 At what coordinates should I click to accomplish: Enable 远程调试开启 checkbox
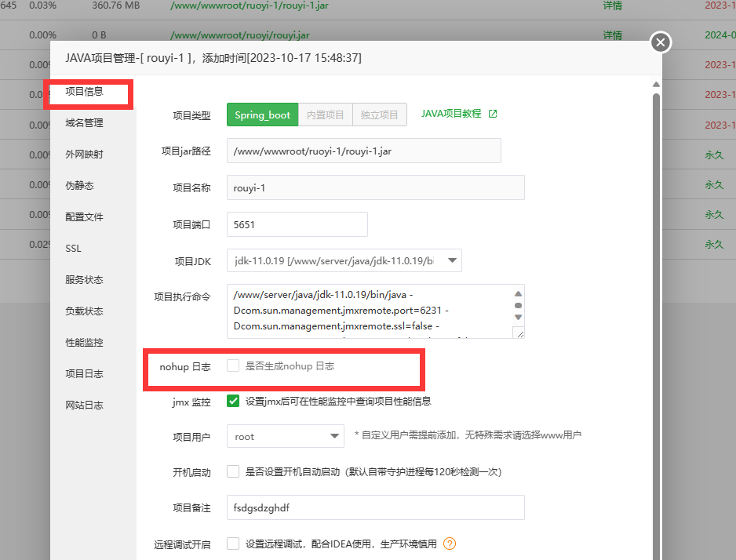pyautogui.click(x=233, y=544)
